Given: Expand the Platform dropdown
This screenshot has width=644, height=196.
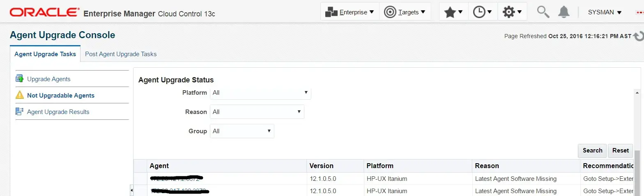Looking at the screenshot, I should pyautogui.click(x=260, y=93).
